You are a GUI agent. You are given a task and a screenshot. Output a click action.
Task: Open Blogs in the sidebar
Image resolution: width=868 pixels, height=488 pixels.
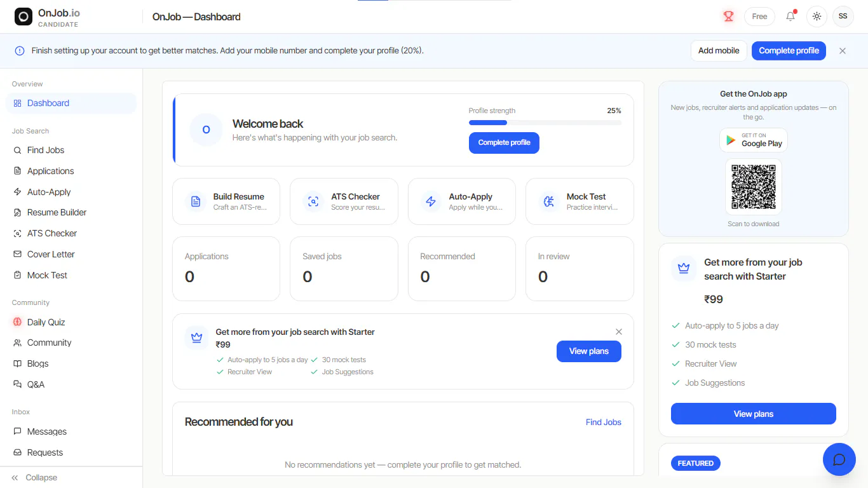[71, 363]
